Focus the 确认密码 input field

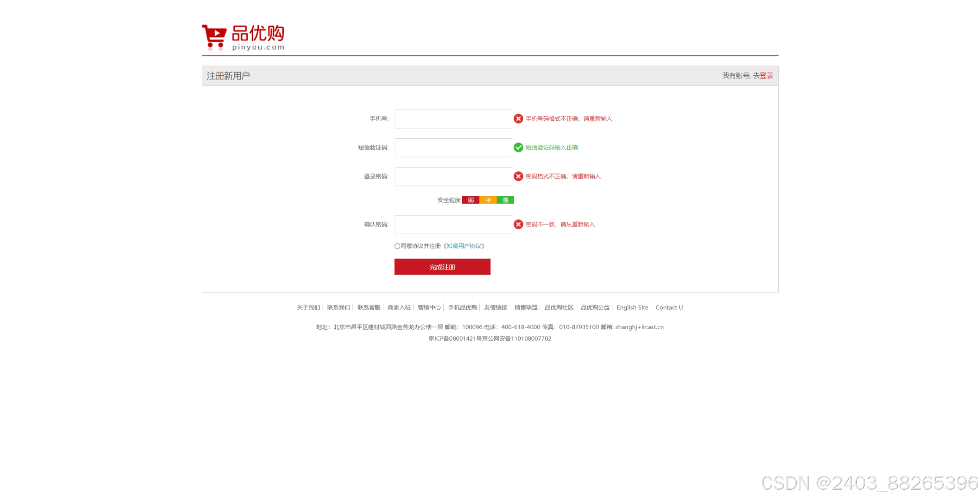click(453, 225)
